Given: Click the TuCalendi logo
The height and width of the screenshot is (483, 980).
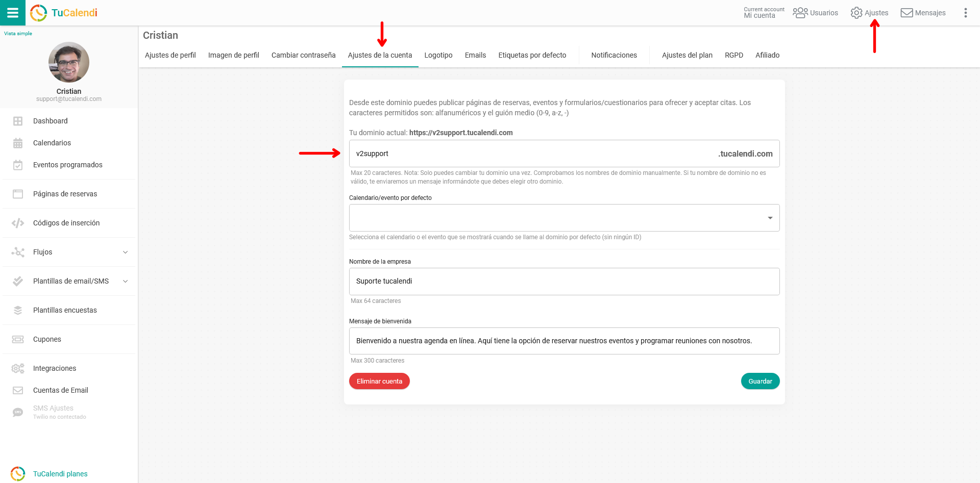Looking at the screenshot, I should click(64, 13).
